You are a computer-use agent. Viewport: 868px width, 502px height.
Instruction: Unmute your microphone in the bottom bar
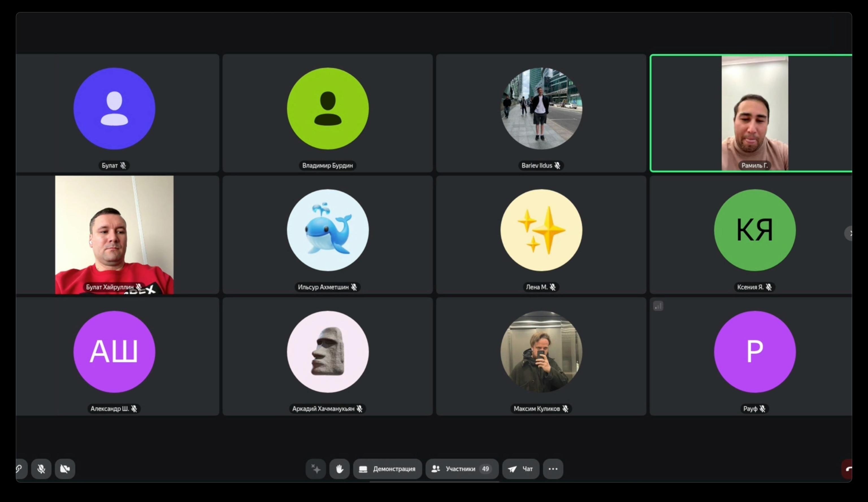tap(41, 469)
